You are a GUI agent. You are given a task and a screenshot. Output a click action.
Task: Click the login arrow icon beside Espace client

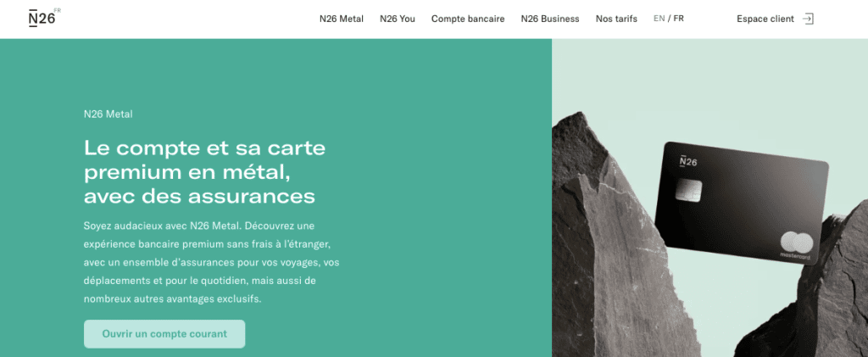[x=808, y=19]
